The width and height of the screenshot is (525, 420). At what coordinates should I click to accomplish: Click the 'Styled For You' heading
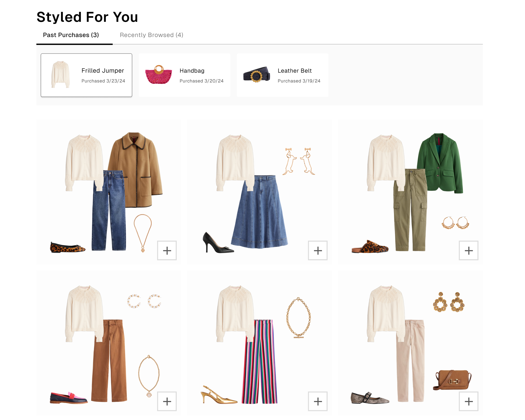(87, 17)
